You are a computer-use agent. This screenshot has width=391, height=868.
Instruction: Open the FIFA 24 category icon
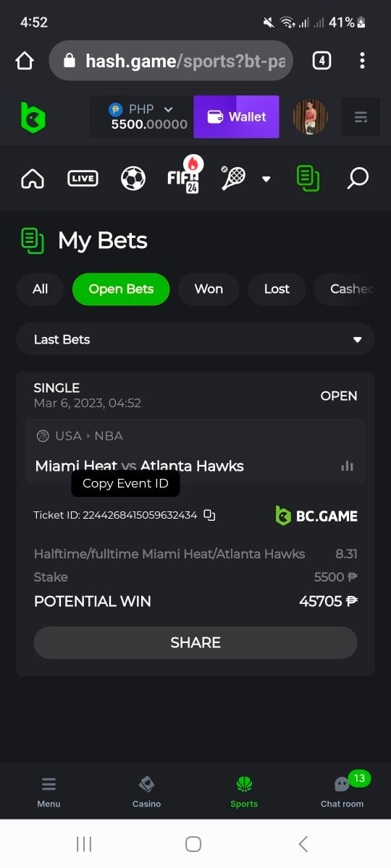(185, 174)
